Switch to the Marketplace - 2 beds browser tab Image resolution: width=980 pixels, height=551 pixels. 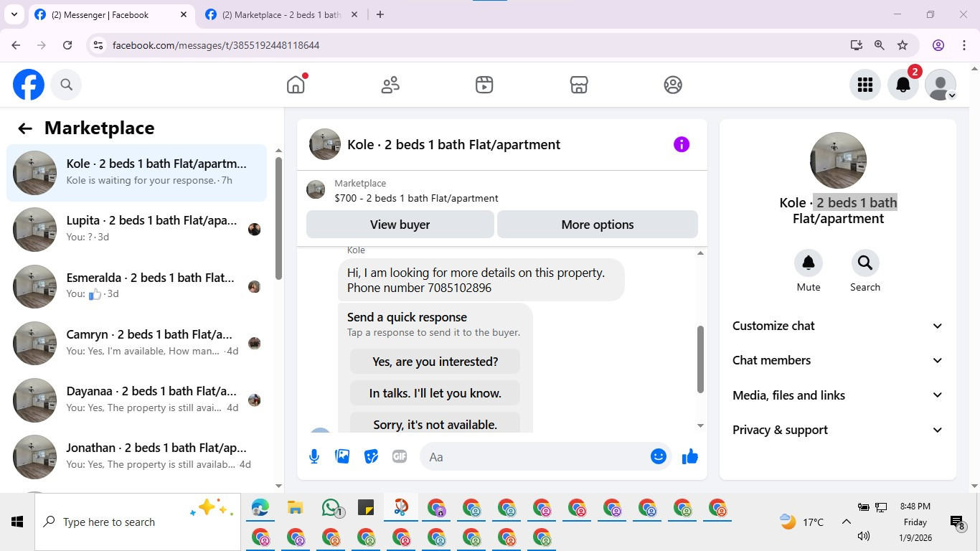click(282, 14)
